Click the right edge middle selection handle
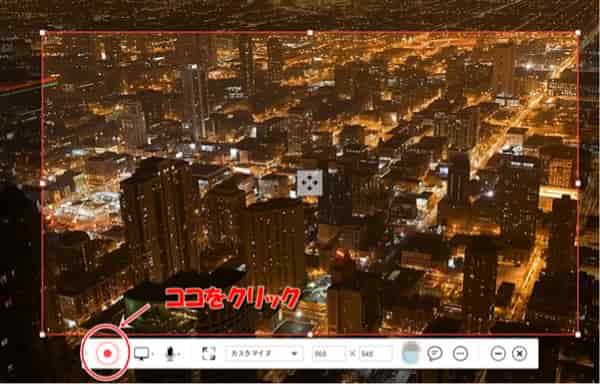The image size is (600, 384). pos(578,184)
